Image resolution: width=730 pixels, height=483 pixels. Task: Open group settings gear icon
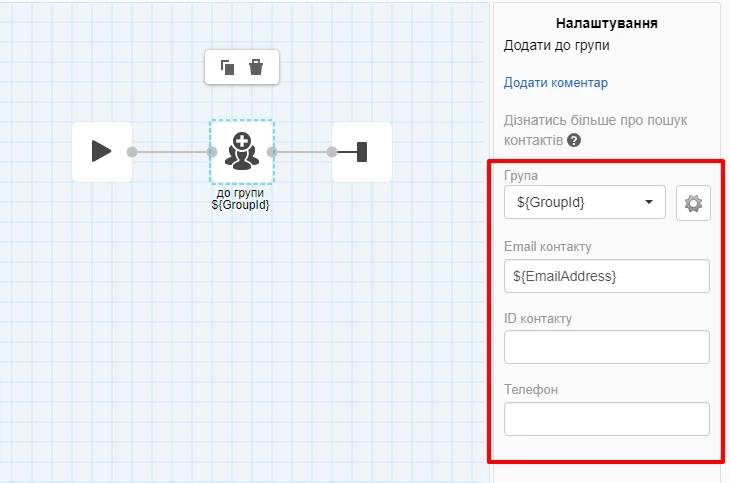pos(693,203)
